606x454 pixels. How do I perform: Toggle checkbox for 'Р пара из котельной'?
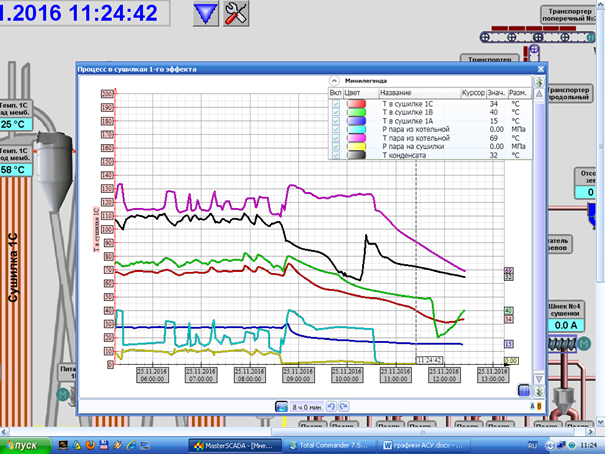pyautogui.click(x=336, y=129)
